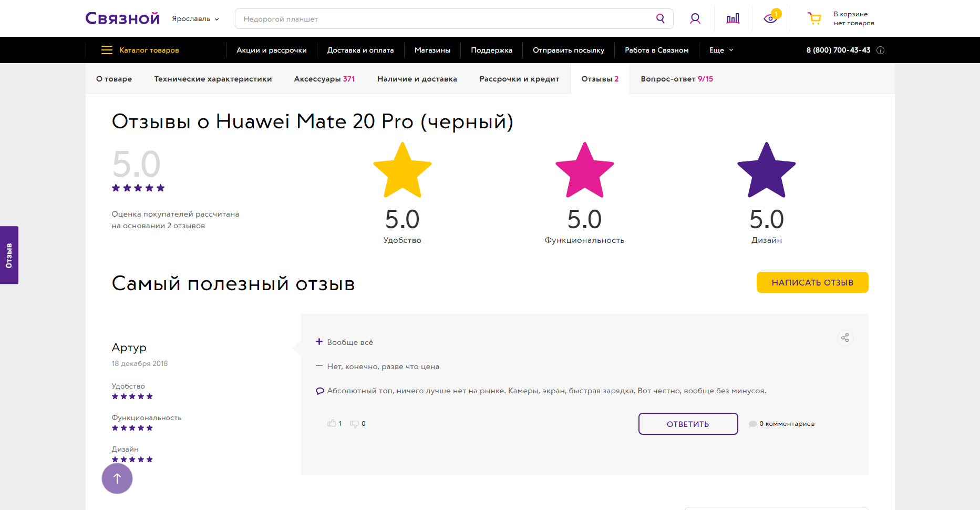
Task: Click the share icon on Артур's review
Action: pos(845,338)
